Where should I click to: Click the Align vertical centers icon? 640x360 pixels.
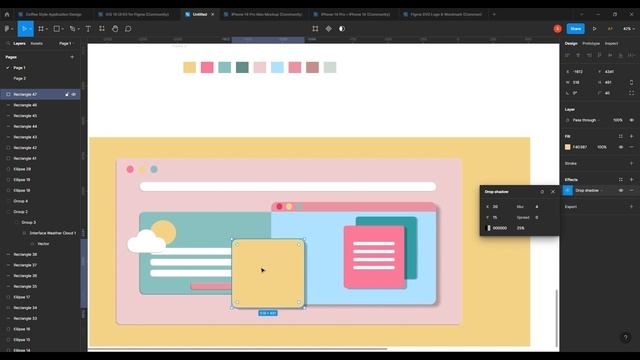610,55
